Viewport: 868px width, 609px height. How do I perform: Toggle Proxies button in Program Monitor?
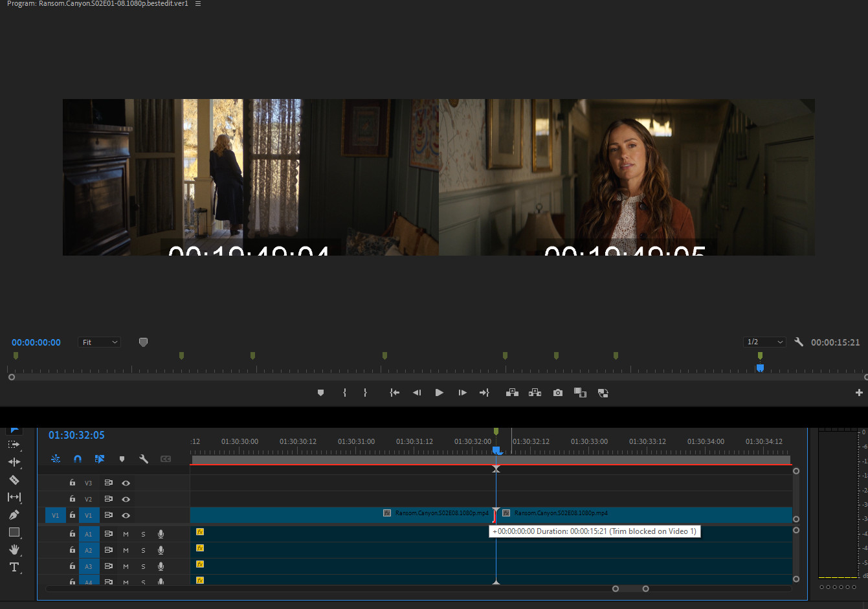pyautogui.click(x=603, y=393)
